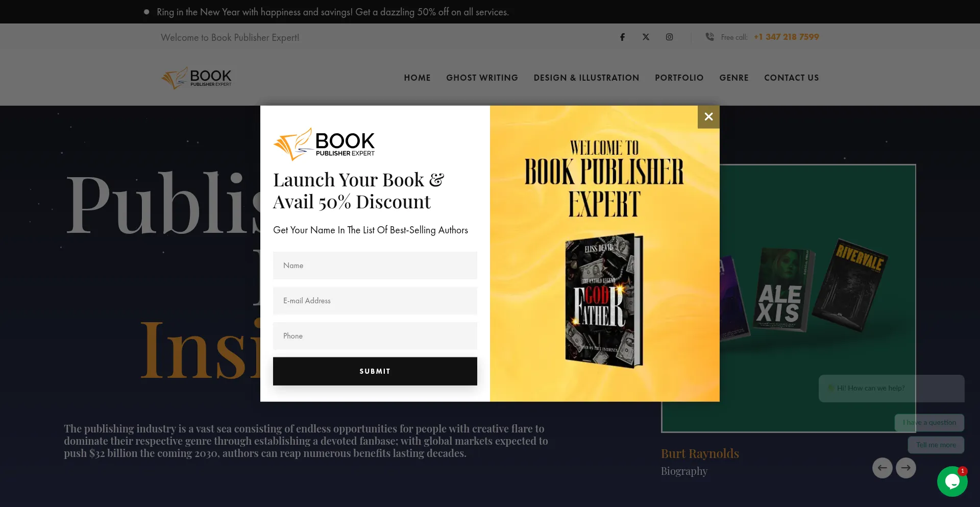
Task: Click the Godfather book cover image
Action: 604,301
